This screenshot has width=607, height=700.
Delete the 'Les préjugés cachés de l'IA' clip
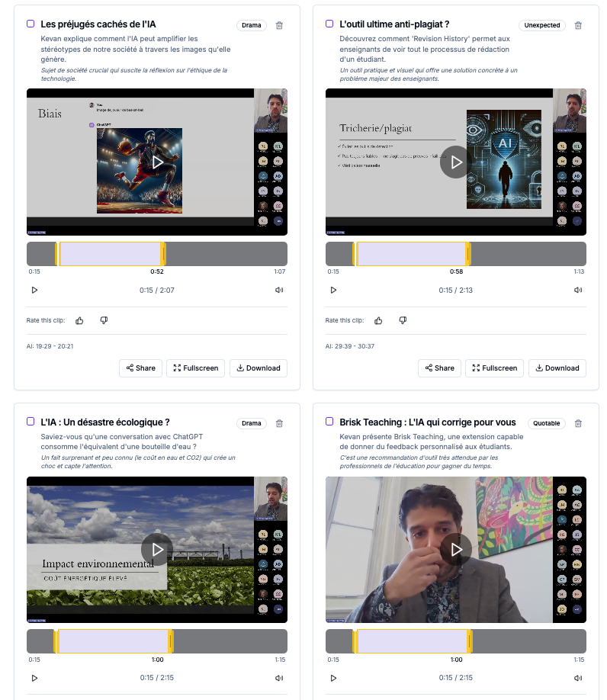pos(279,25)
